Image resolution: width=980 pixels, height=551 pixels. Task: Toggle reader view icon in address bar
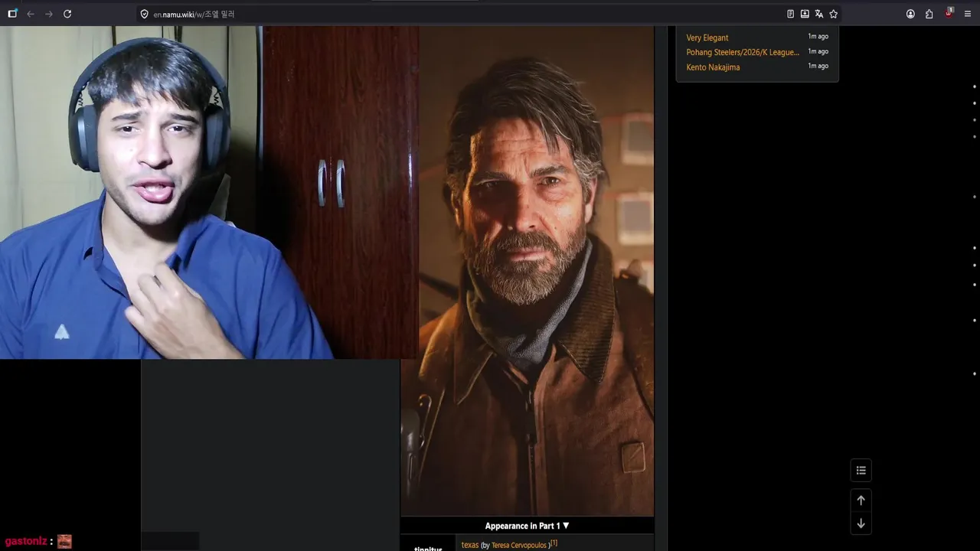coord(790,14)
